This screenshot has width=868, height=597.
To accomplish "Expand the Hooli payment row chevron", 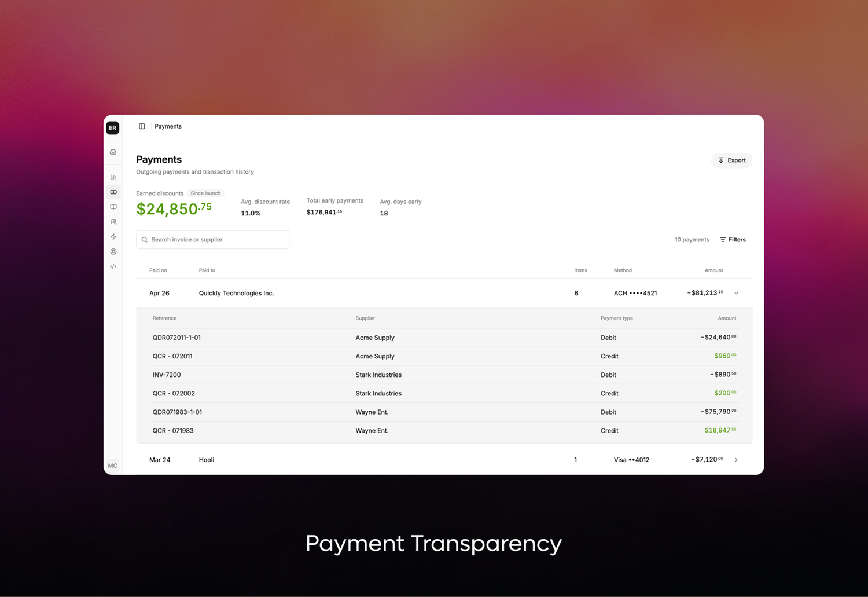I will (x=737, y=460).
